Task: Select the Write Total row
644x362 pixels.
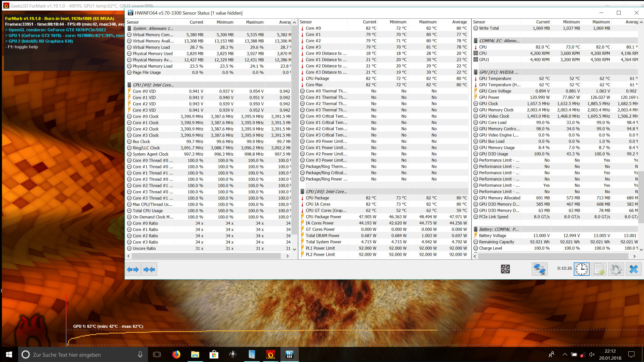Action: [x=555, y=28]
